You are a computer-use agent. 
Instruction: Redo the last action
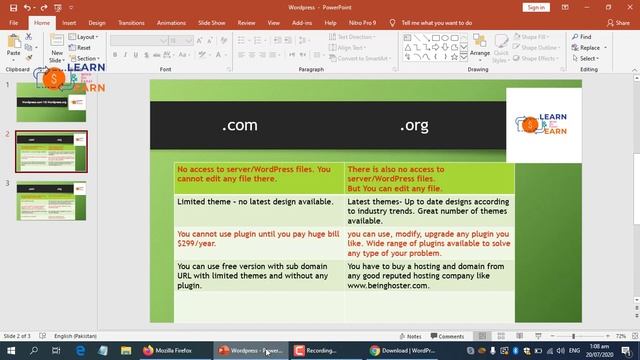click(x=44, y=7)
